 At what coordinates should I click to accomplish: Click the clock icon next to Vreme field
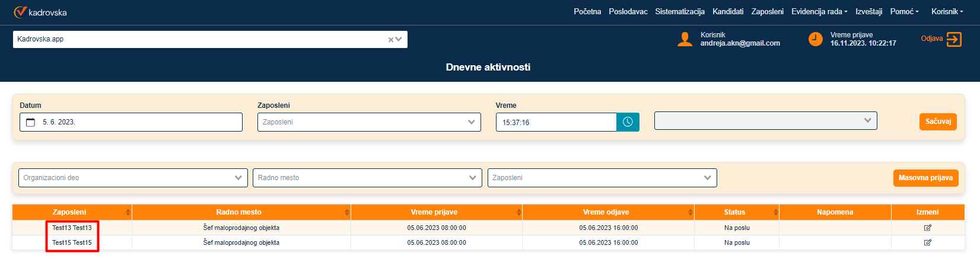pyautogui.click(x=628, y=122)
